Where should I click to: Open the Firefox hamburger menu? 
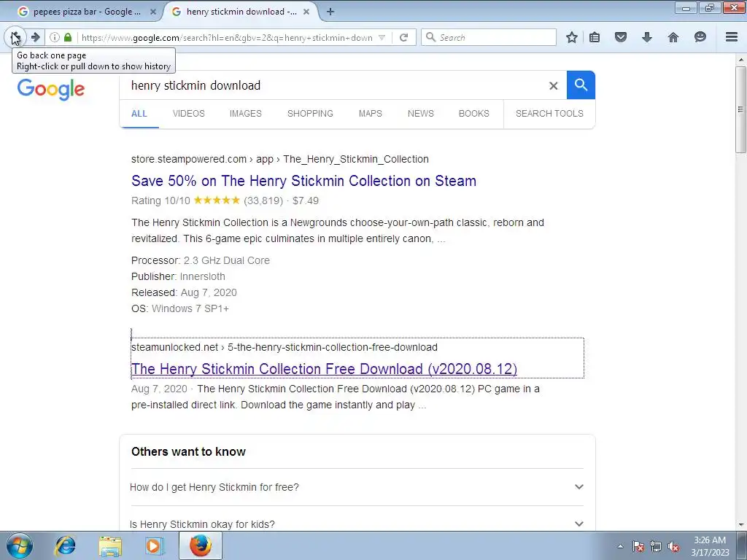pyautogui.click(x=731, y=37)
